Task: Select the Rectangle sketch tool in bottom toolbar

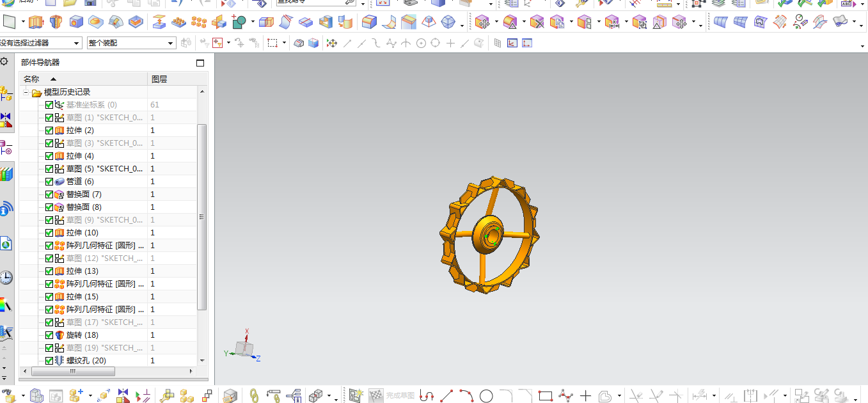Action: coord(545,396)
